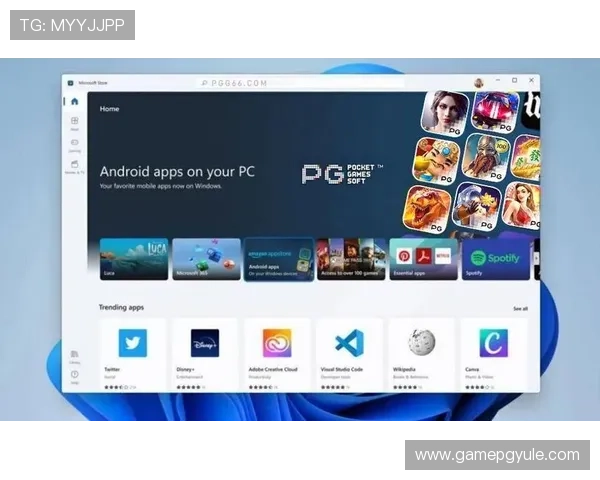Click the Android apps on your PC headline

point(177,171)
